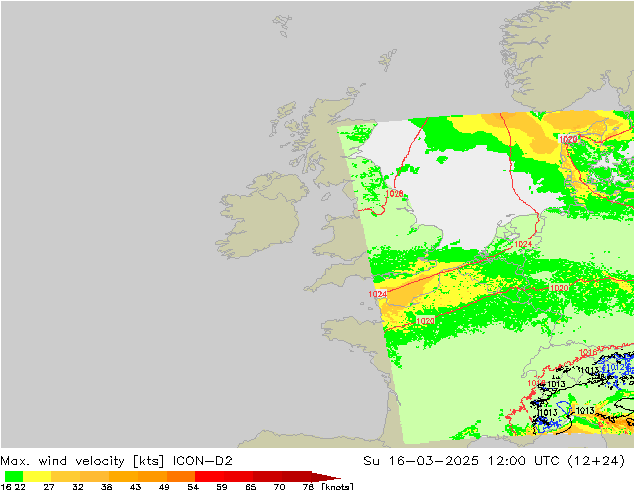This screenshot has width=634, height=490.
Task: Click the legend value '65'
Action: click(251, 487)
